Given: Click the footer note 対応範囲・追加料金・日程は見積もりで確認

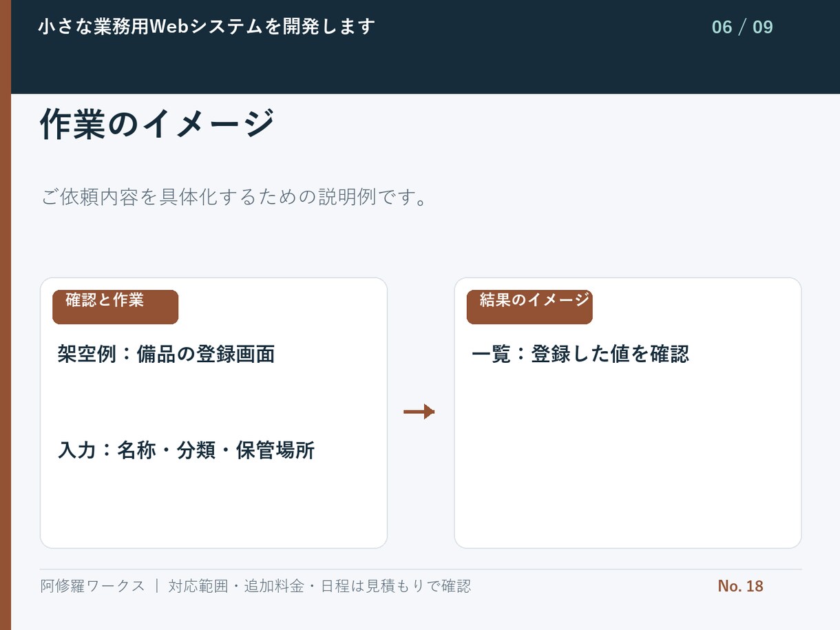Looking at the screenshot, I should (319, 586).
